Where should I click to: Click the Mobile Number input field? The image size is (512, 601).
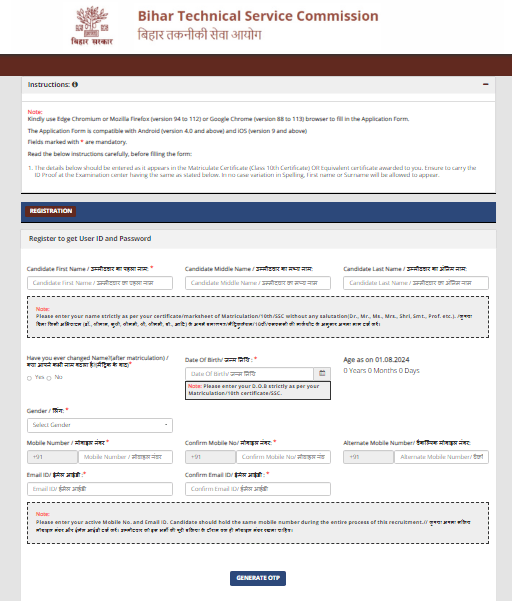point(125,457)
